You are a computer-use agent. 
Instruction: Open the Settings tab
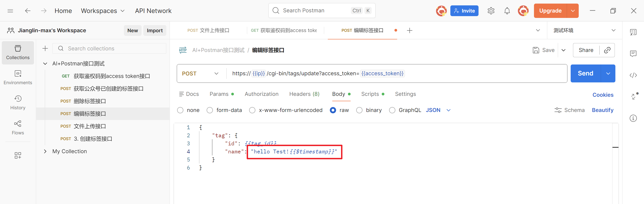pyautogui.click(x=405, y=94)
